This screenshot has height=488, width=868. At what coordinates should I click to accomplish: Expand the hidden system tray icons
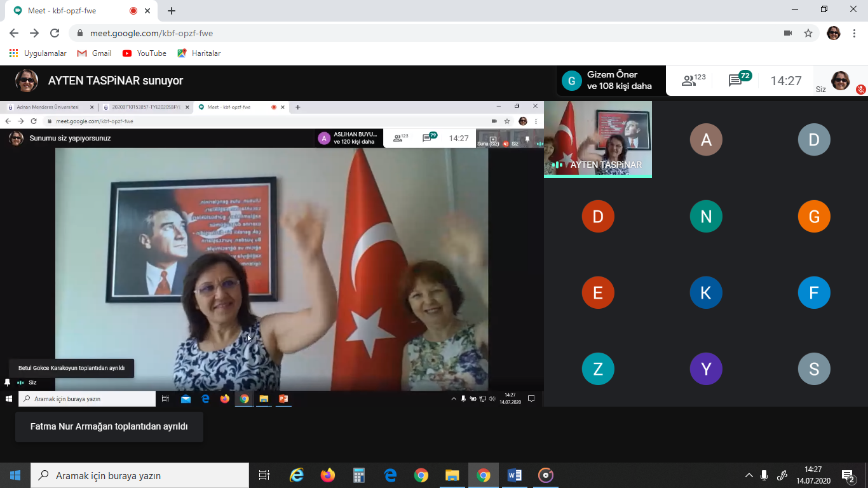click(749, 475)
